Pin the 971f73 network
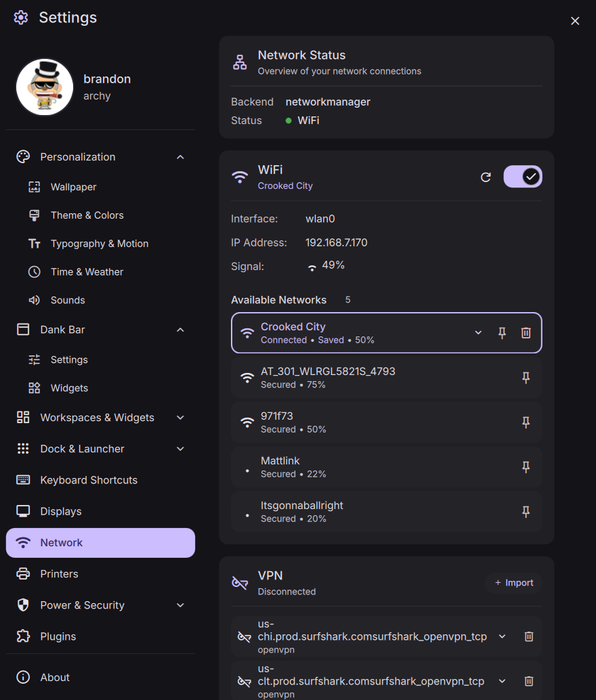596x700 pixels. pyautogui.click(x=526, y=422)
